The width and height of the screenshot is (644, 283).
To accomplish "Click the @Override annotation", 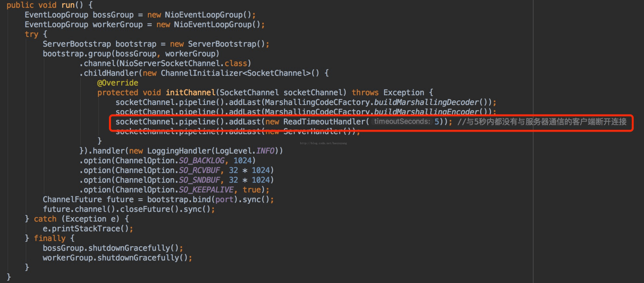I will [118, 83].
